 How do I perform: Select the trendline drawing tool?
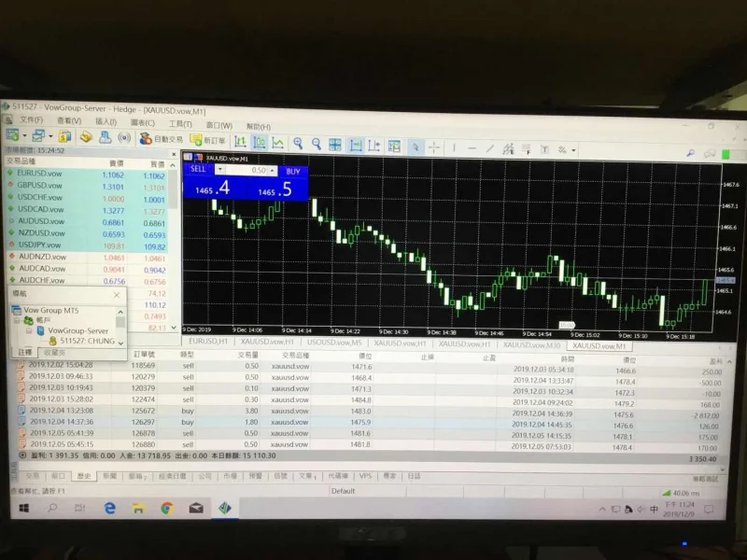tap(490, 148)
